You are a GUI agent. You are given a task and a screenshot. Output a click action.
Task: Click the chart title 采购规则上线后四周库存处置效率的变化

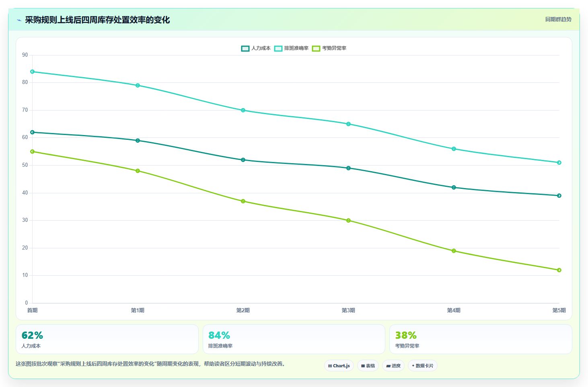[x=97, y=20]
